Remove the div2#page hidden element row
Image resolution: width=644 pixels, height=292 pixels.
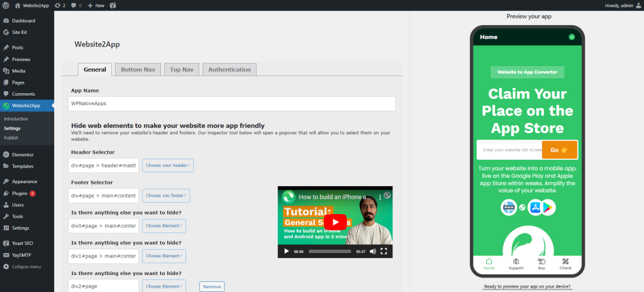tap(212, 287)
